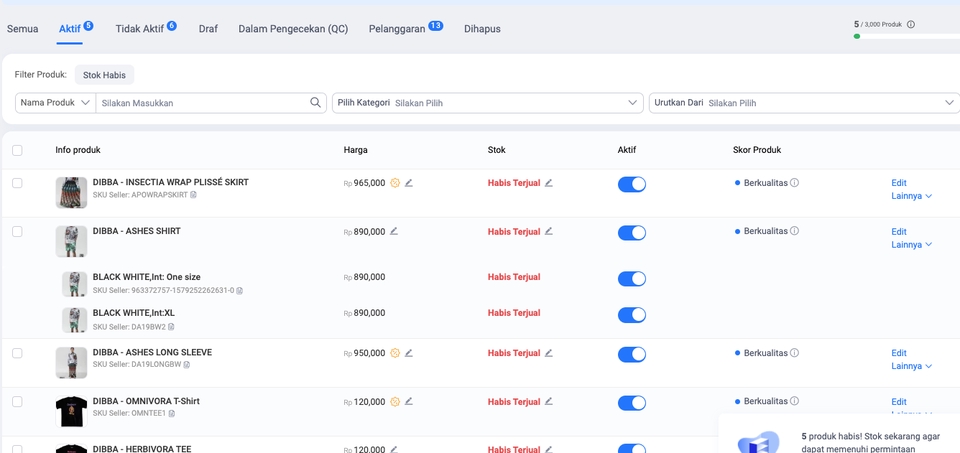Toggle Aktif switch for BLACK WHITE XL variant
The width and height of the screenshot is (960, 453).
coord(631,315)
